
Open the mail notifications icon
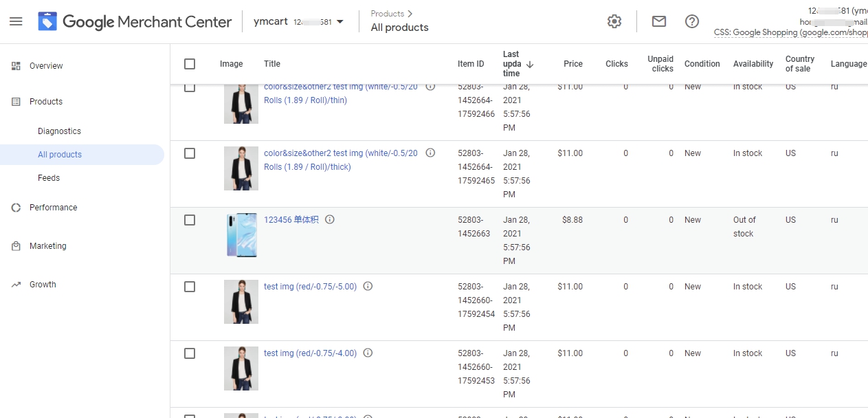[659, 22]
